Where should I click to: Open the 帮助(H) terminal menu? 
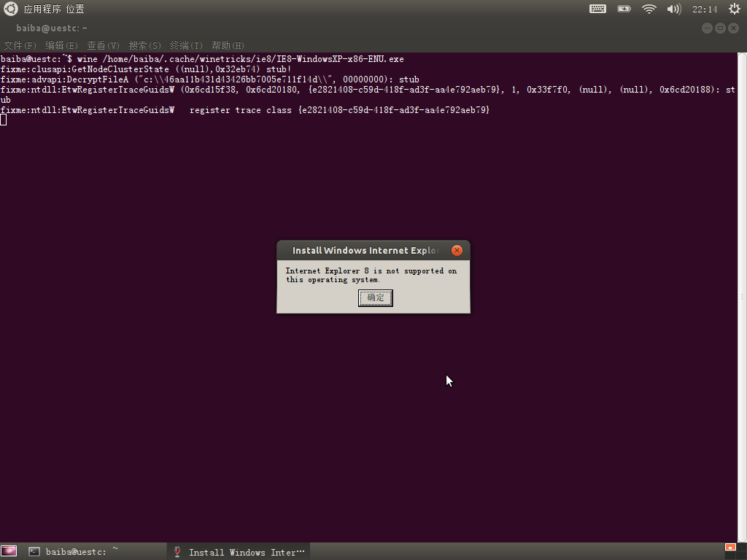pyautogui.click(x=228, y=45)
